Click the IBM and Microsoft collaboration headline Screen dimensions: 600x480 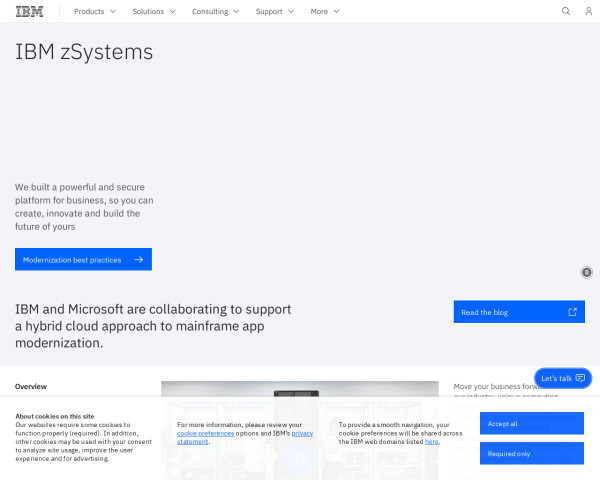153,326
